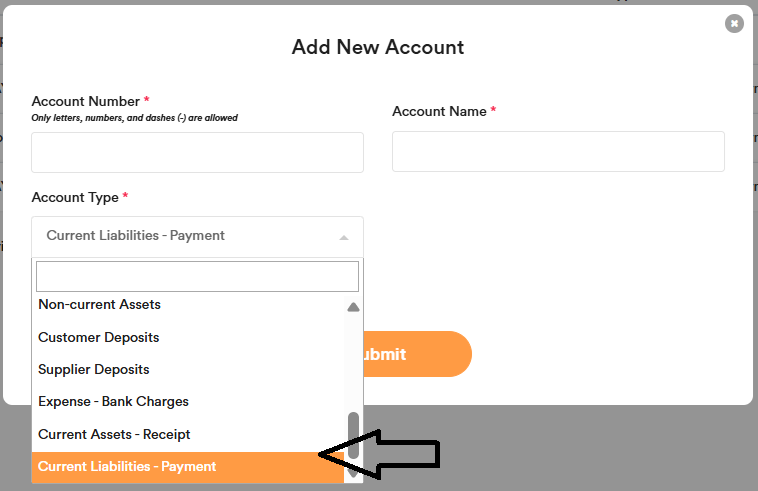The image size is (758, 491).
Task: Click the Account Name label
Action: (439, 111)
